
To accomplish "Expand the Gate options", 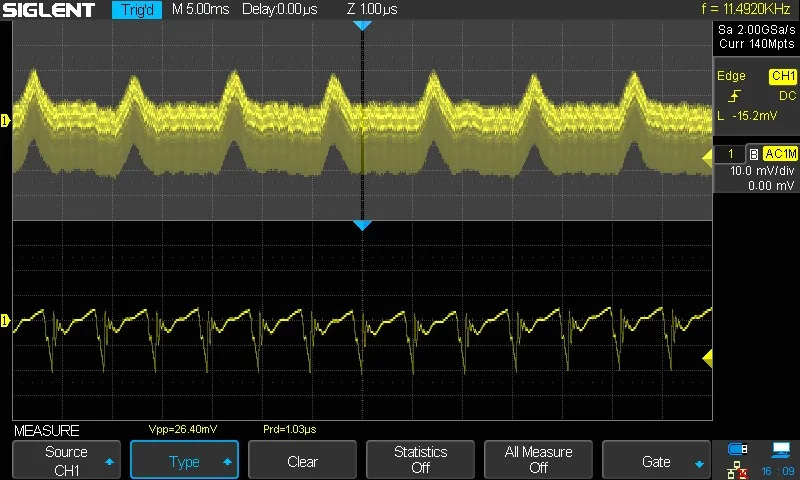I will [x=656, y=461].
